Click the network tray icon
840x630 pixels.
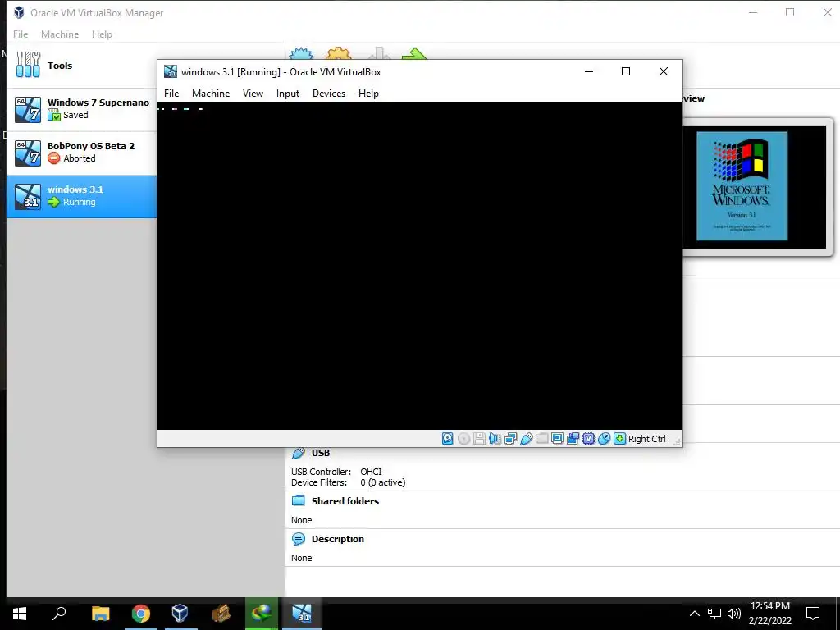pyautogui.click(x=714, y=614)
